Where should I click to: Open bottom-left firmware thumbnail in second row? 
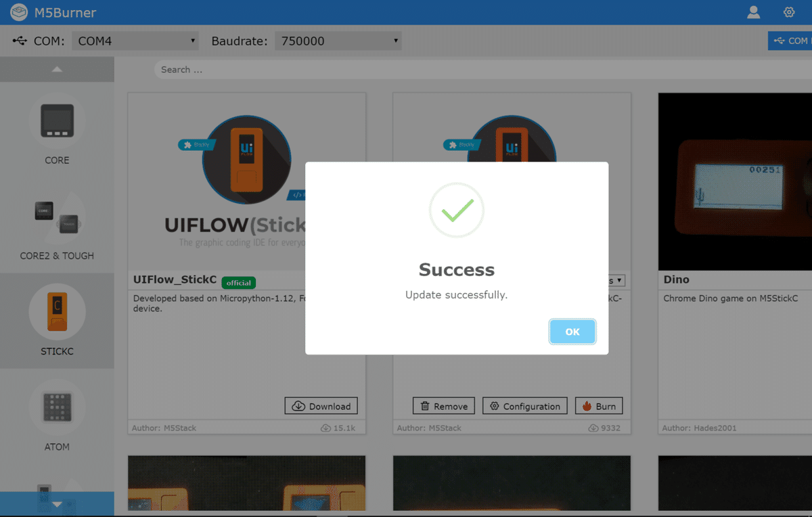click(247, 483)
